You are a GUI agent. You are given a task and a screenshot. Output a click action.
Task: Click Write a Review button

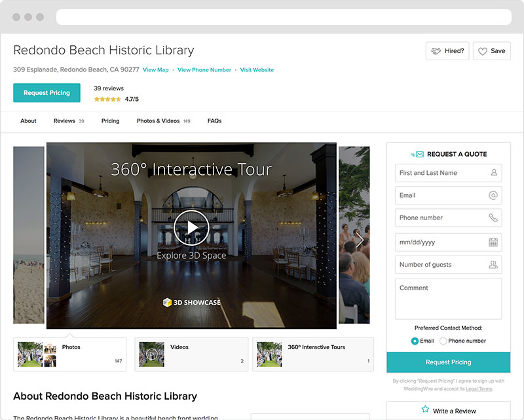tap(448, 411)
